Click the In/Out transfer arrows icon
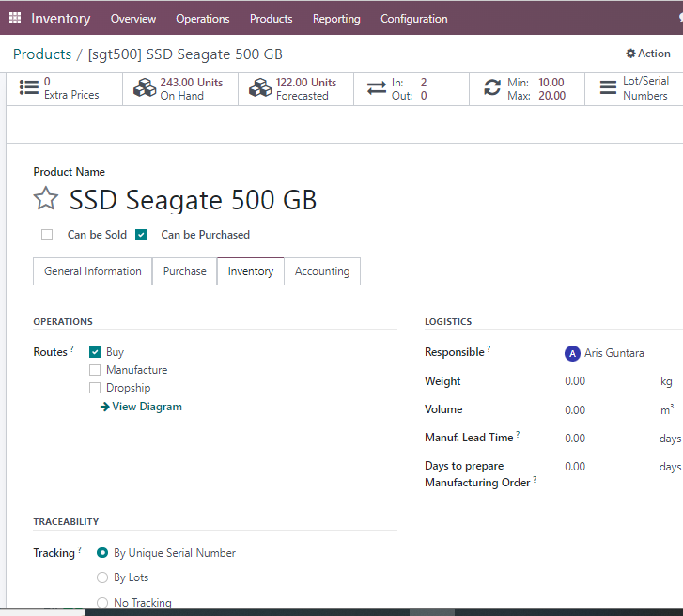683x616 pixels. [x=377, y=88]
